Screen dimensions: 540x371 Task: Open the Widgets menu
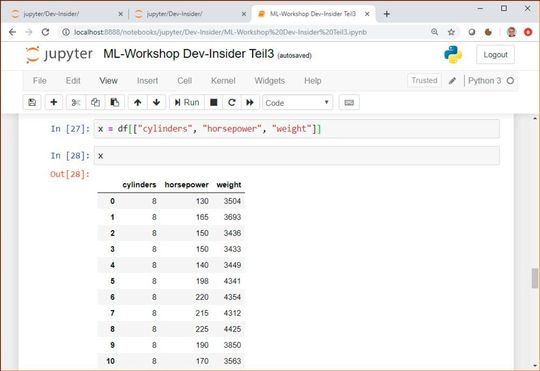point(270,81)
